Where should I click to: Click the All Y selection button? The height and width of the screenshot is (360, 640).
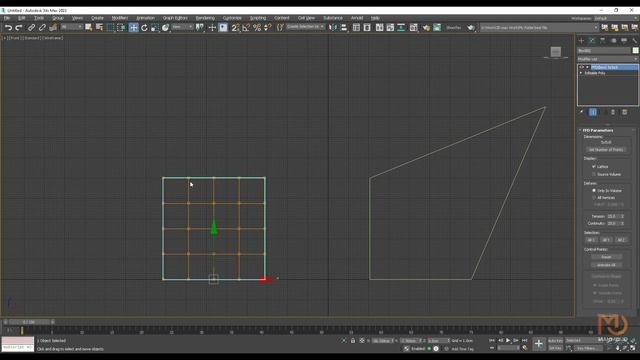click(606, 240)
